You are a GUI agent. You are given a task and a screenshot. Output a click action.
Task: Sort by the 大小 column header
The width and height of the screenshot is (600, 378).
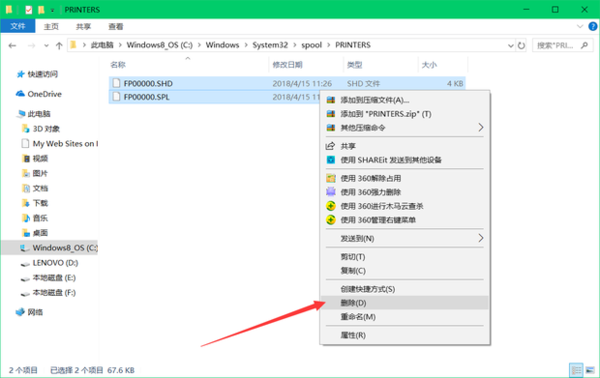point(443,65)
